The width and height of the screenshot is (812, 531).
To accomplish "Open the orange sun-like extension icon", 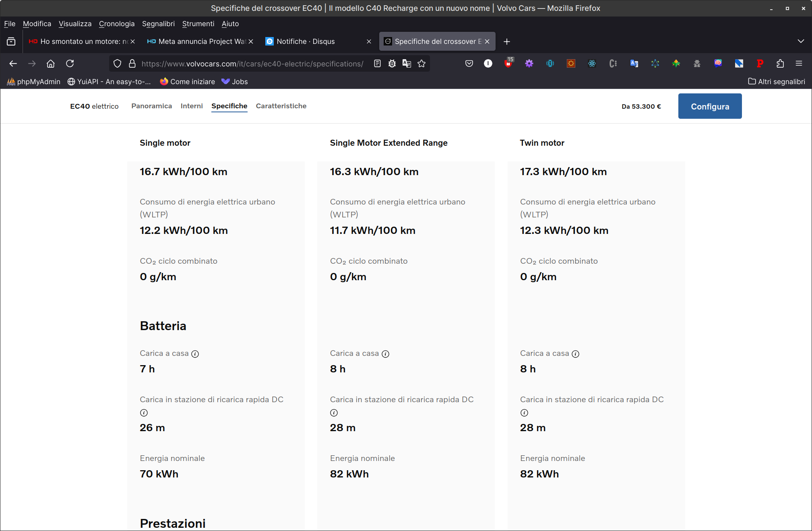I will point(571,64).
